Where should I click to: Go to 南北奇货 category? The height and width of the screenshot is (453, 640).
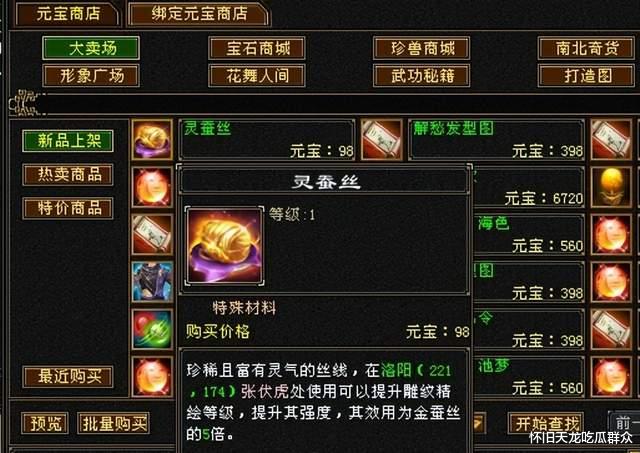pyautogui.click(x=587, y=48)
